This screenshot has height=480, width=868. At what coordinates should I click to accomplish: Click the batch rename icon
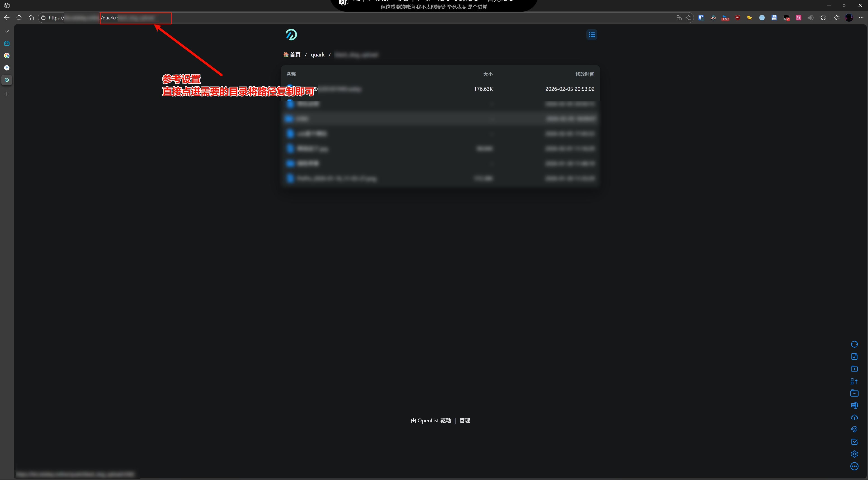854,405
